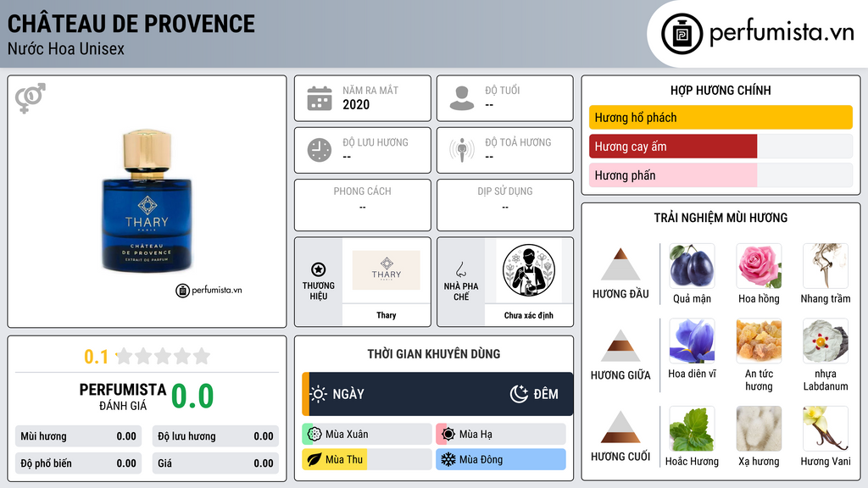
Task: Select the Hương Vani vanilla note image
Action: tap(826, 429)
